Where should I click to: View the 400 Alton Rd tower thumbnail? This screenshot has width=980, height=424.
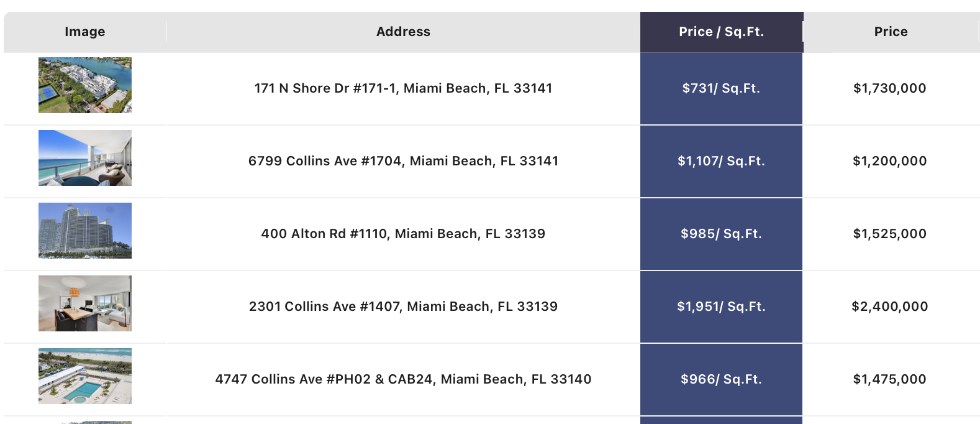pyautogui.click(x=85, y=231)
